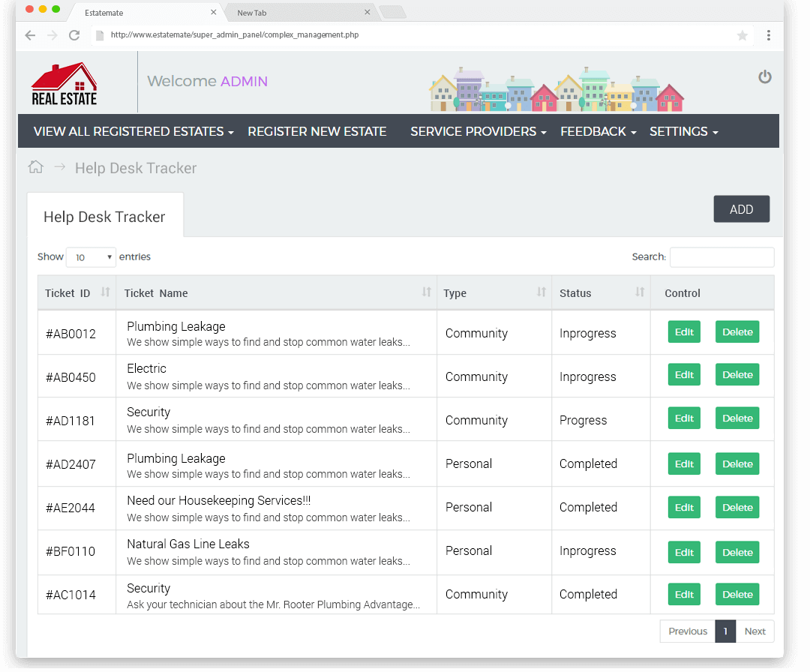This screenshot has height=672, width=810.
Task: Open Register New Estate page
Action: pos(316,131)
